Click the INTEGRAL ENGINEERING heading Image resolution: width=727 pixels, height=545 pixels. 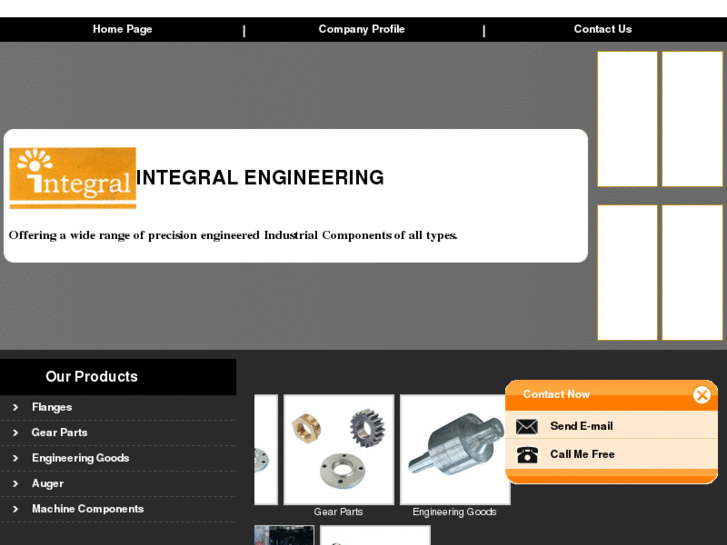pyautogui.click(x=260, y=178)
